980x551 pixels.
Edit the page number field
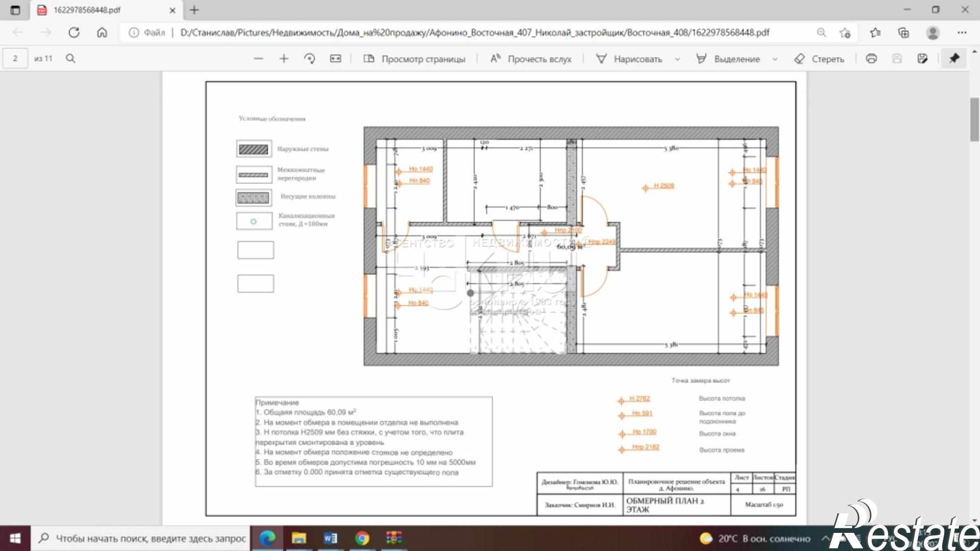(15, 58)
